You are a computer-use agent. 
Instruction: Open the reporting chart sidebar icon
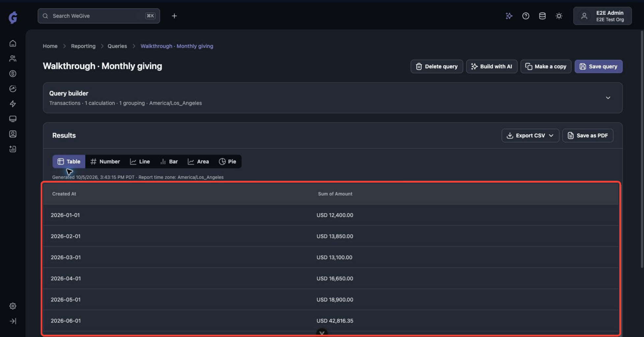point(13,149)
